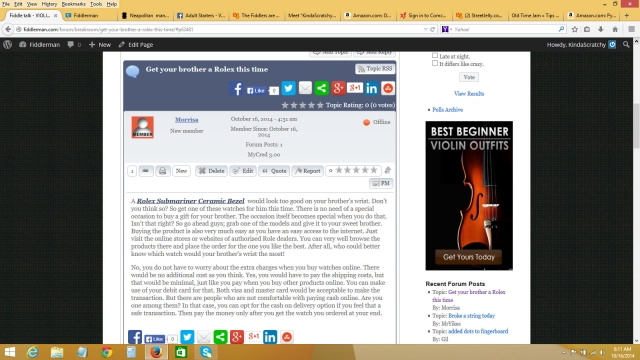Click the Quote button on the post
This screenshot has height=360, width=640.
(x=274, y=171)
